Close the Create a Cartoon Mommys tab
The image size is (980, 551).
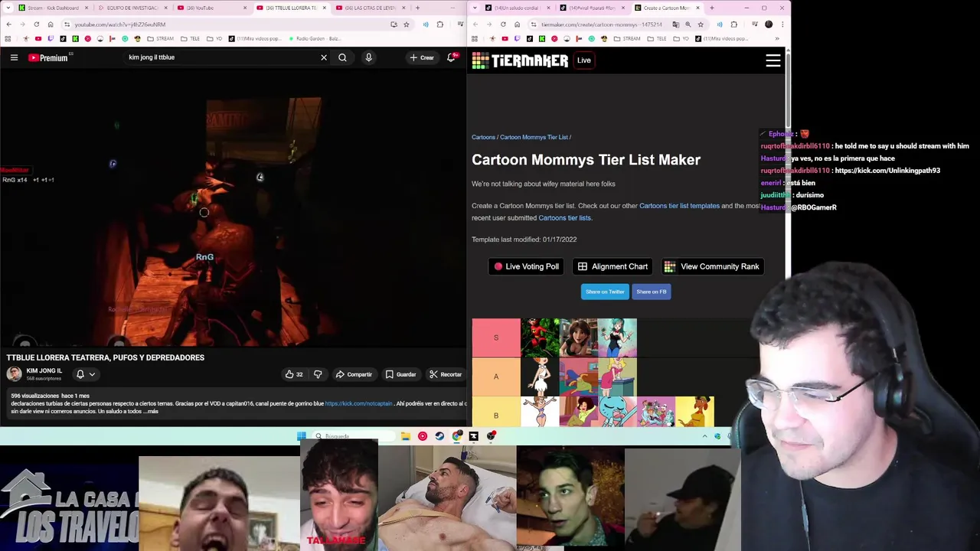tap(697, 8)
